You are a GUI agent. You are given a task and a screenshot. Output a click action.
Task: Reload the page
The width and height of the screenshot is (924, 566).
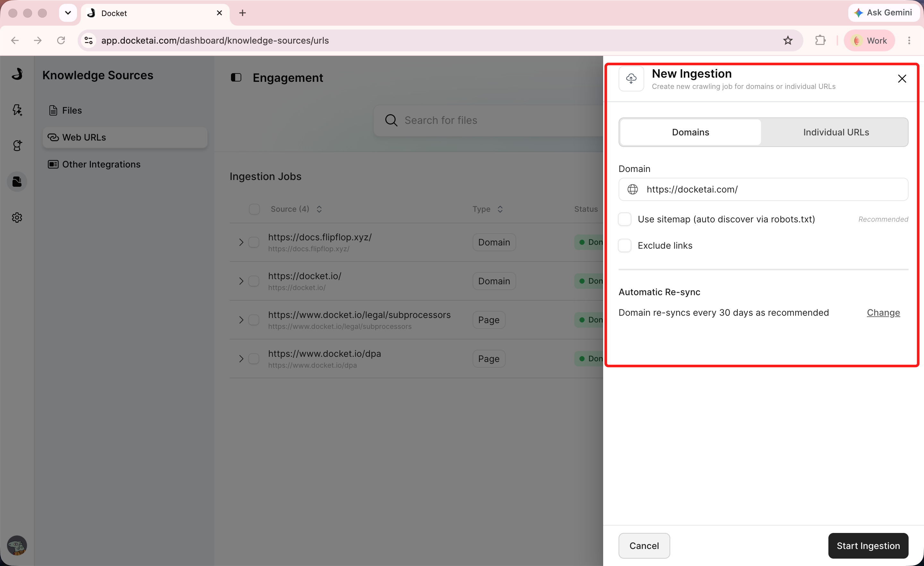(x=61, y=40)
